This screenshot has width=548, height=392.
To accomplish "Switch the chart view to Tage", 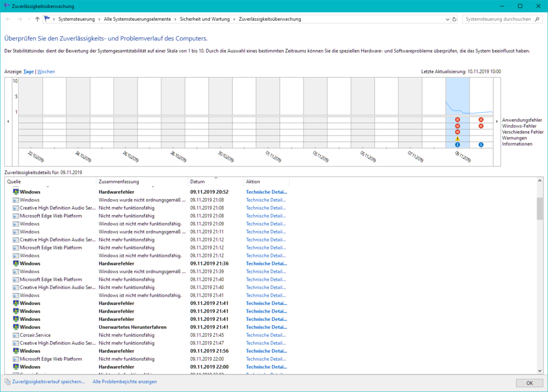I will coord(28,72).
